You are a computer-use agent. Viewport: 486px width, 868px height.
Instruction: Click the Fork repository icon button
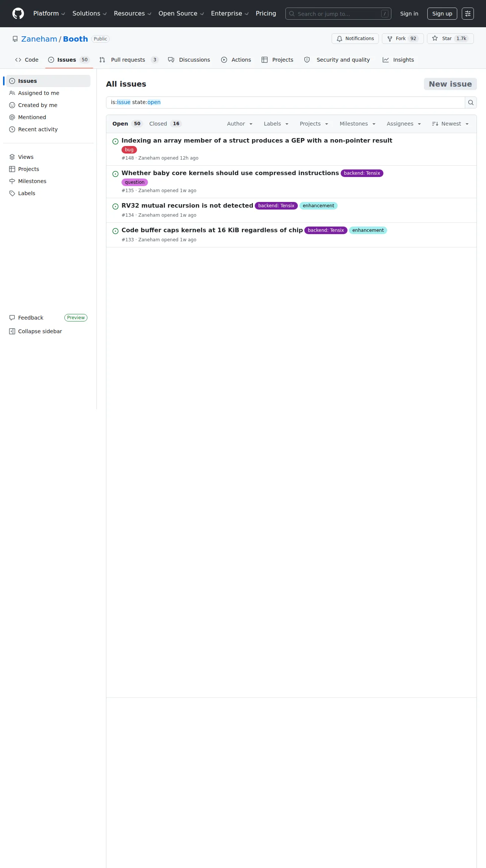[403, 39]
